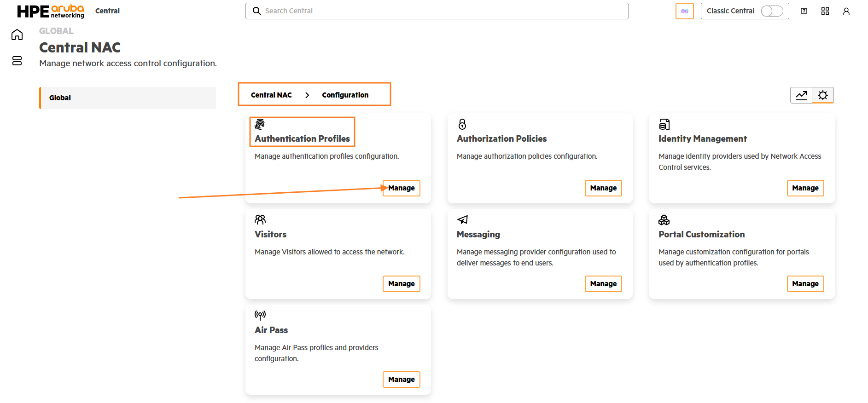
Task: Manage Authorization Policies
Action: [x=603, y=188]
